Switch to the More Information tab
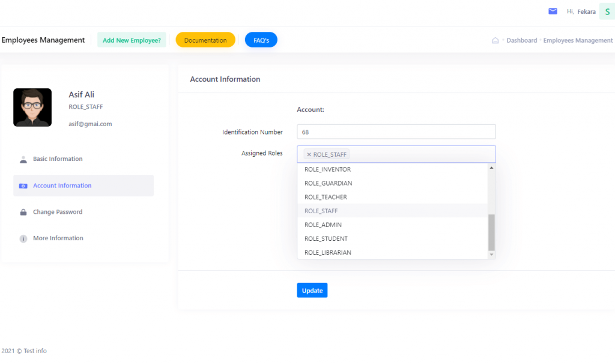 (58, 238)
